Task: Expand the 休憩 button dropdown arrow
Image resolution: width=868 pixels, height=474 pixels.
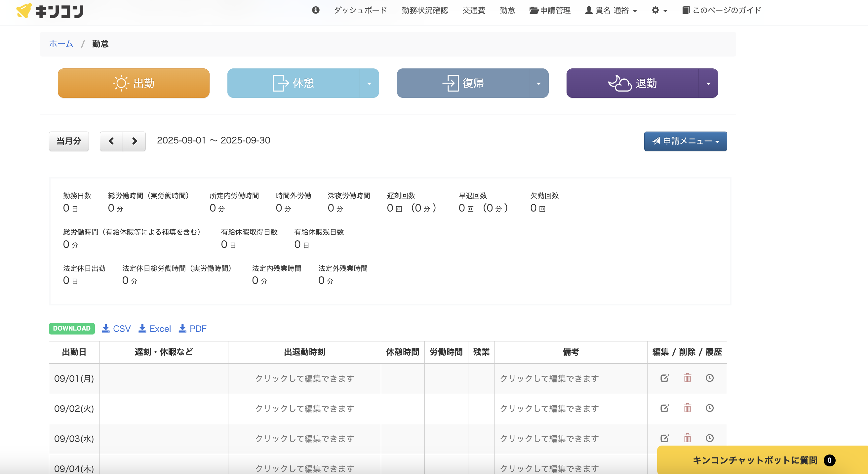Action: (x=369, y=83)
